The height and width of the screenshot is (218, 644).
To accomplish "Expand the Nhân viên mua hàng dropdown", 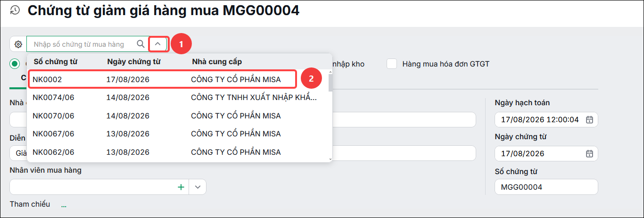I will 198,187.
